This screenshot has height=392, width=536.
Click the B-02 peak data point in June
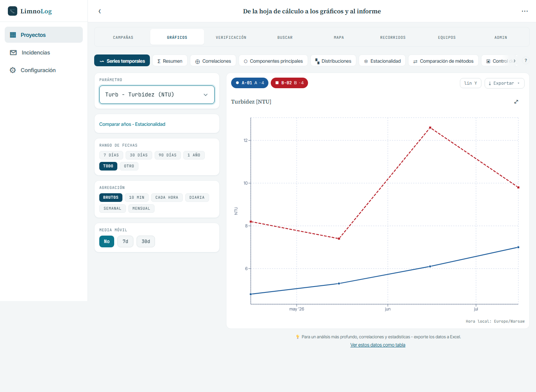coord(430,127)
